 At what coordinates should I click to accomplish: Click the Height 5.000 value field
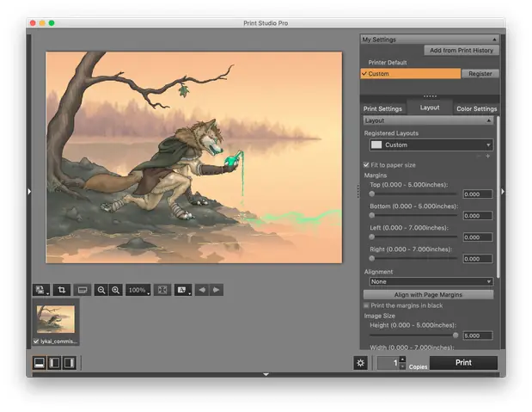(x=478, y=335)
